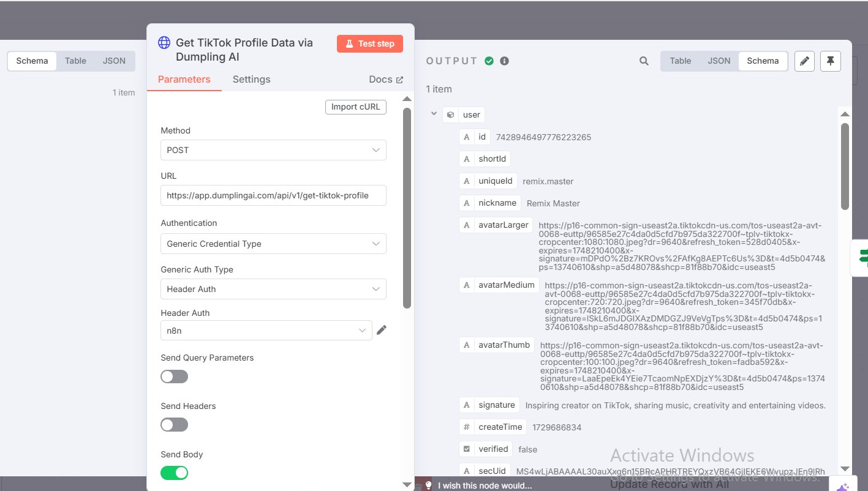Select the signature schema field

coord(489,405)
